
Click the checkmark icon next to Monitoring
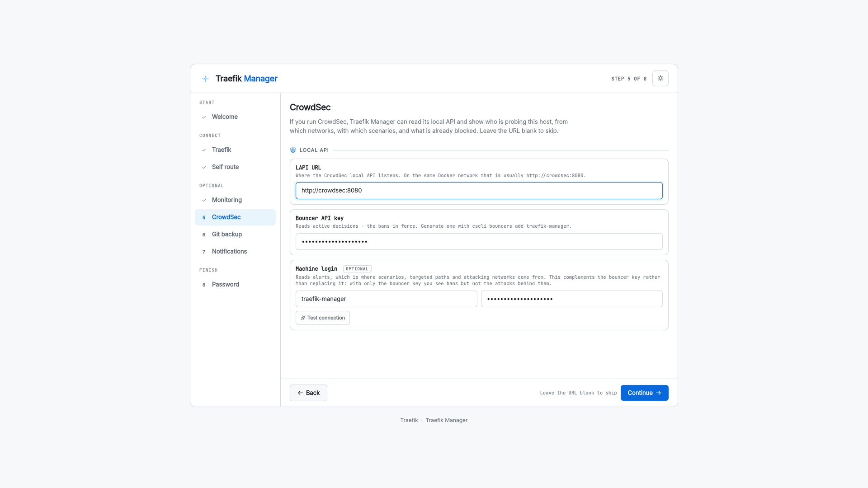coord(204,200)
